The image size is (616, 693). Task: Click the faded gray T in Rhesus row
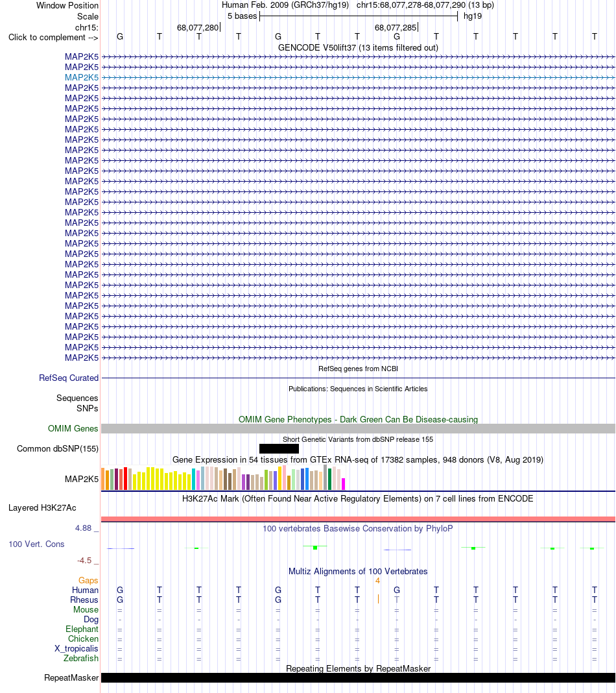(x=397, y=600)
